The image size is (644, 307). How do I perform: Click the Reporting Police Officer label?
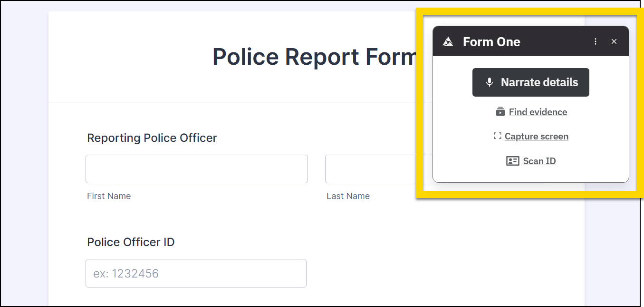[x=152, y=138]
